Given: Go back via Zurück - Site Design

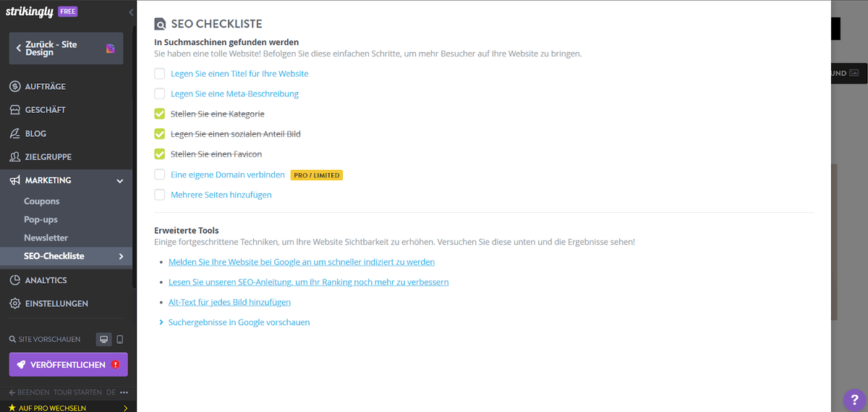Looking at the screenshot, I should 66,49.
